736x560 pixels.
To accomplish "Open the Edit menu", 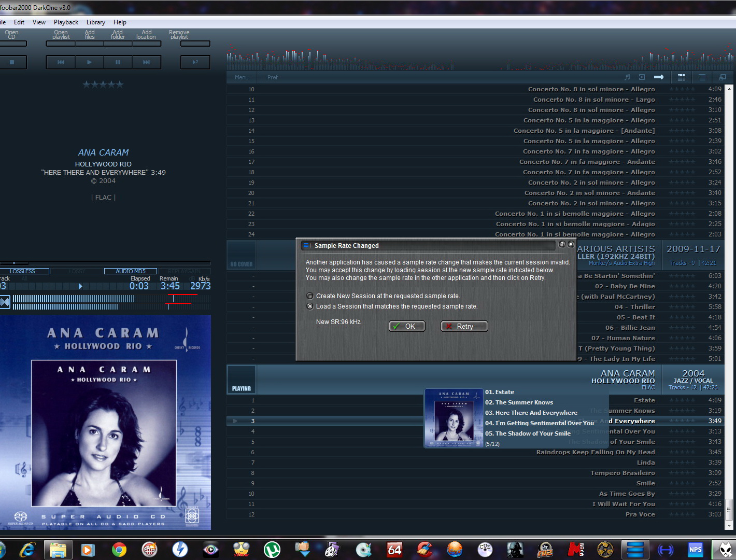I will pos(19,22).
